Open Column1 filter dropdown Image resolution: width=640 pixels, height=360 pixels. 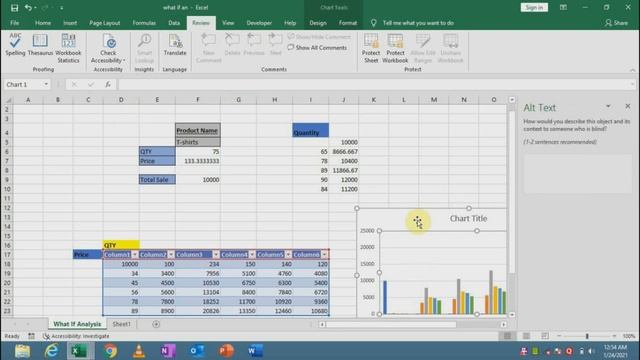135,255
